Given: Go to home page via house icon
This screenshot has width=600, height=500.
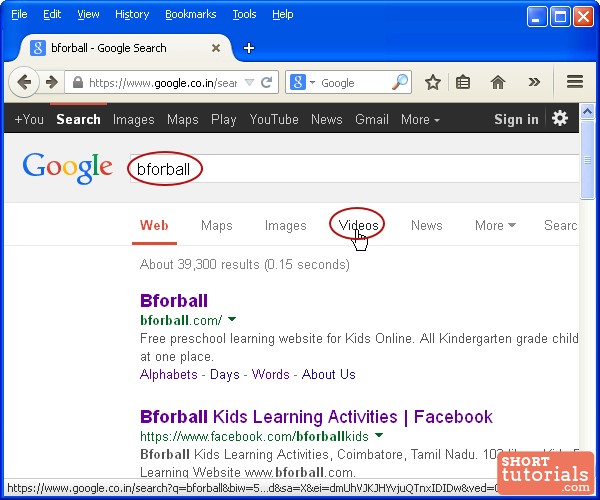Looking at the screenshot, I should click(497, 82).
